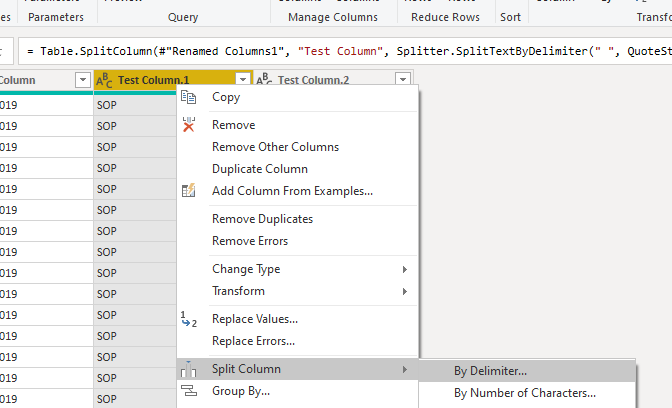The height and width of the screenshot is (408, 672).
Task: Click the Reduce Rows group label
Action: [445, 17]
